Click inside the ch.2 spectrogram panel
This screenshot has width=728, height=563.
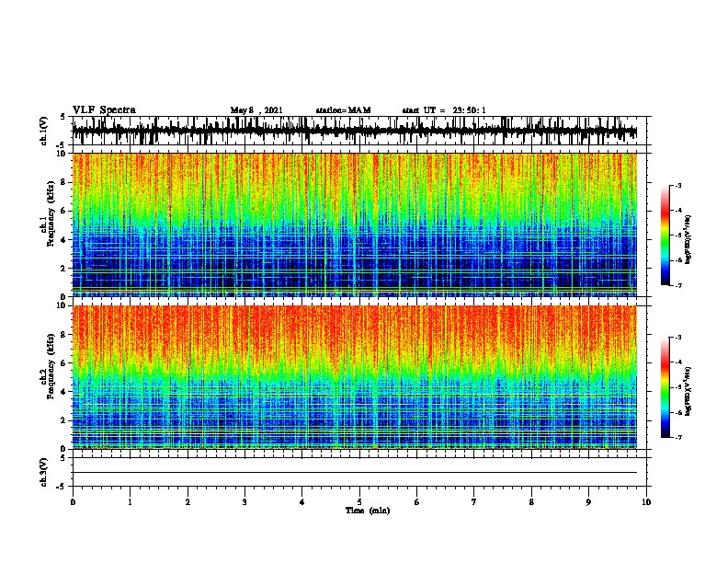tap(355, 377)
